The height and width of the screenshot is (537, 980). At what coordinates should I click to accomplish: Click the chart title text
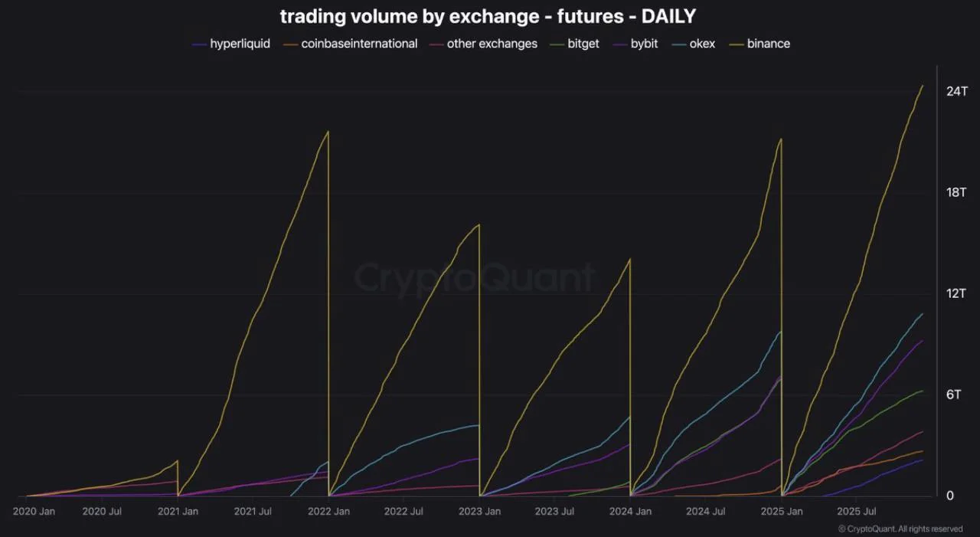488,16
